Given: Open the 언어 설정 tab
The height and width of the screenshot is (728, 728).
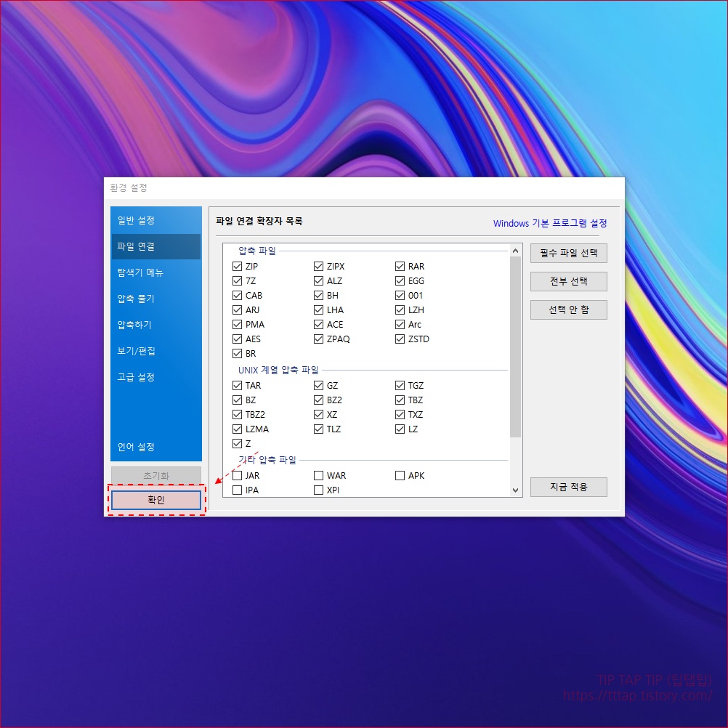Looking at the screenshot, I should tap(156, 447).
